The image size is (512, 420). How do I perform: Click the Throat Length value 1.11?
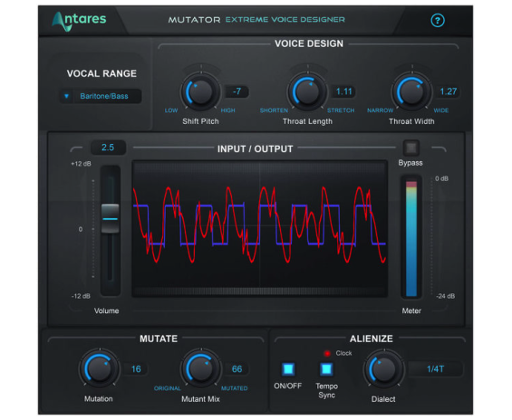click(343, 91)
